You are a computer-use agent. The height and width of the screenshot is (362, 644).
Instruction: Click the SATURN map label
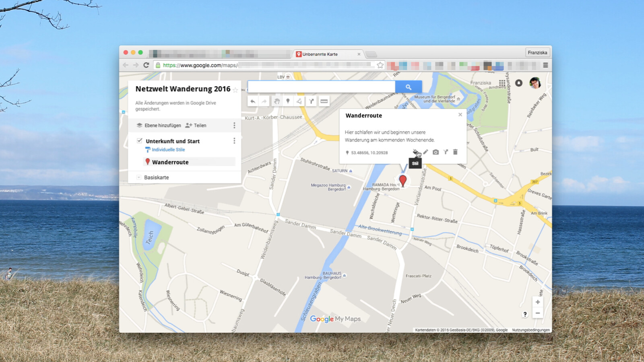(339, 171)
